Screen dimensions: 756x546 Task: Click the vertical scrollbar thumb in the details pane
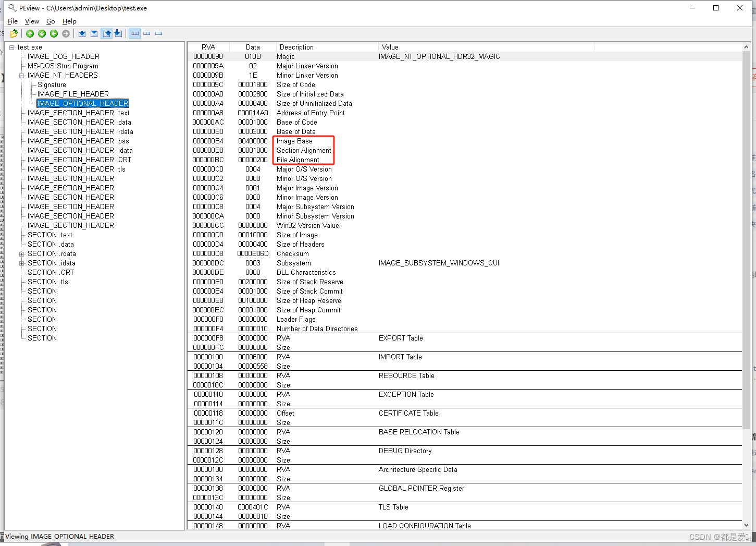747,240
